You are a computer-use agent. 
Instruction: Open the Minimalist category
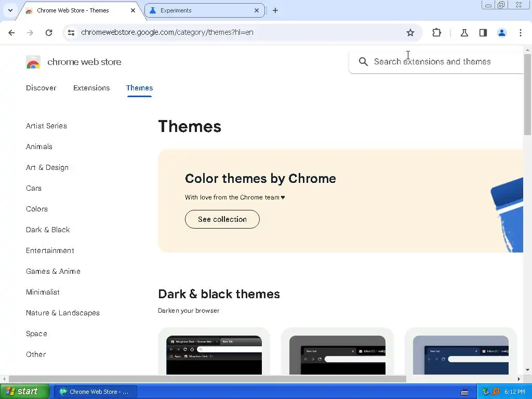click(x=43, y=292)
